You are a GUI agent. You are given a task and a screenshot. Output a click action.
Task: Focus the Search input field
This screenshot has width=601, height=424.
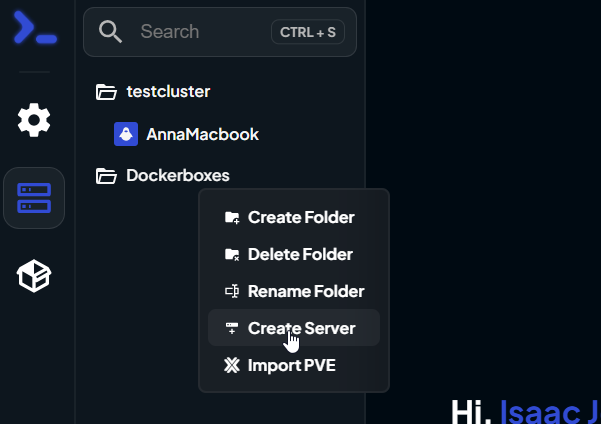click(220, 32)
